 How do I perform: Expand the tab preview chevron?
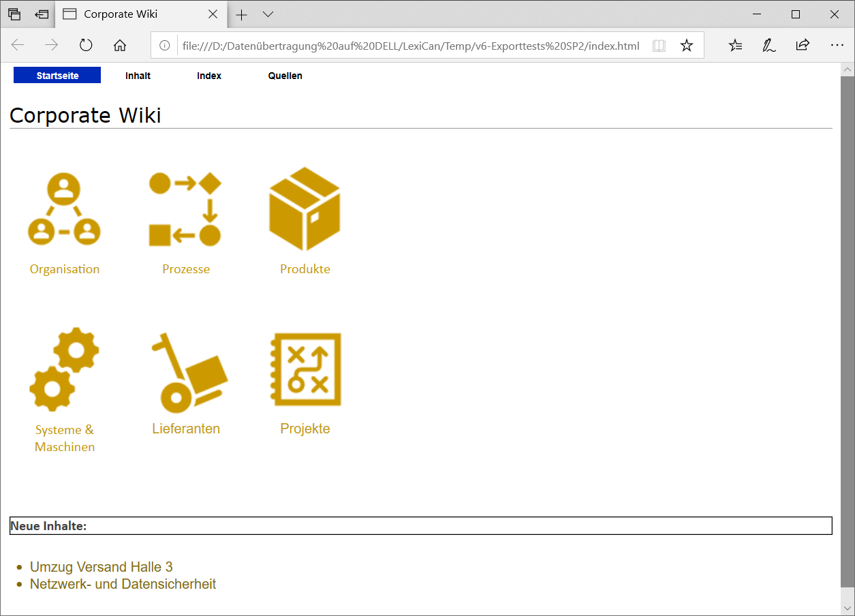click(268, 14)
